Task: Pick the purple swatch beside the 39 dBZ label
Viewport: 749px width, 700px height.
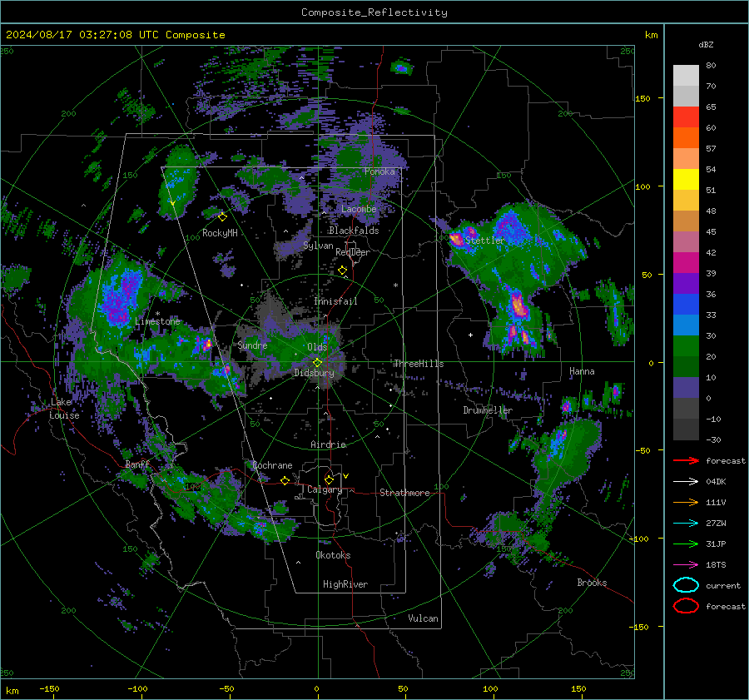Action: pyautogui.click(x=686, y=283)
